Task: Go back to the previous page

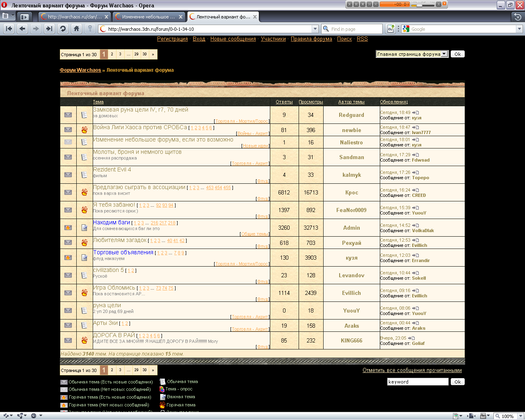Action: [22, 29]
